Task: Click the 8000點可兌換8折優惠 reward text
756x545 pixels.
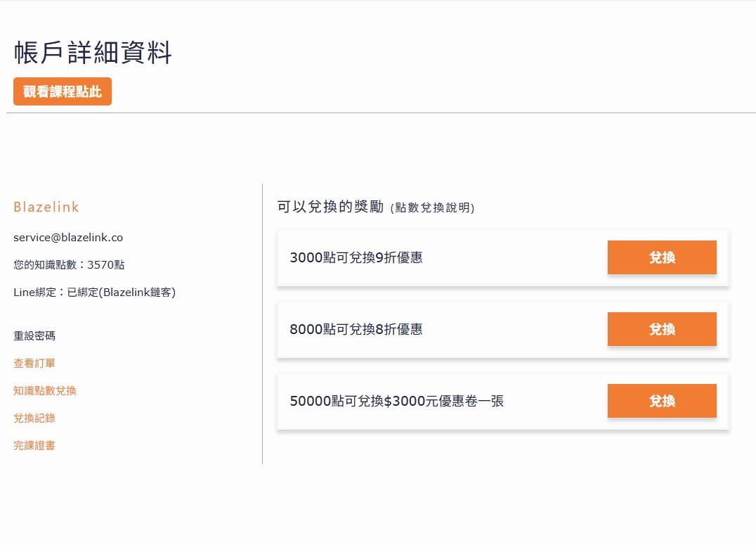Action: (x=356, y=329)
